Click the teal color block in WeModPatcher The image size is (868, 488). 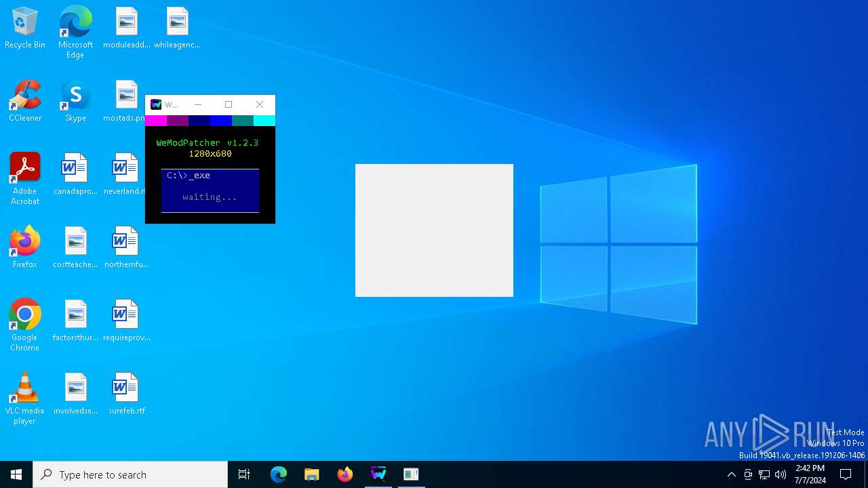243,121
